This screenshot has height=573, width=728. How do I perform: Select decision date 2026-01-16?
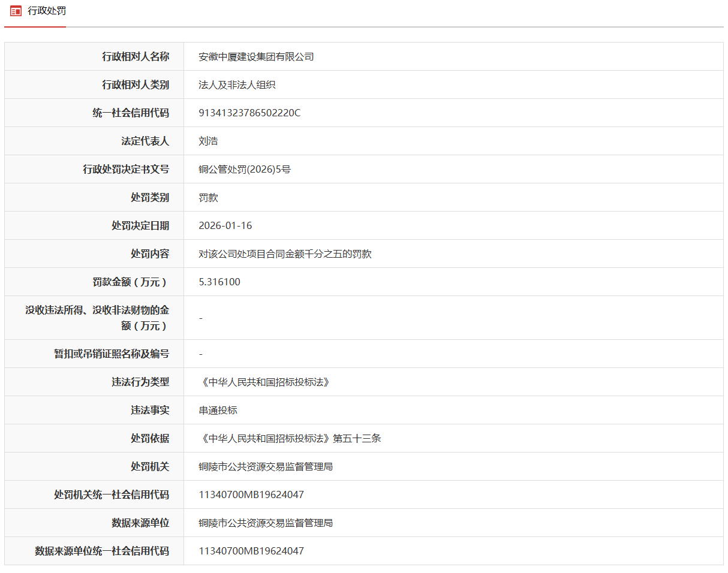click(x=225, y=226)
